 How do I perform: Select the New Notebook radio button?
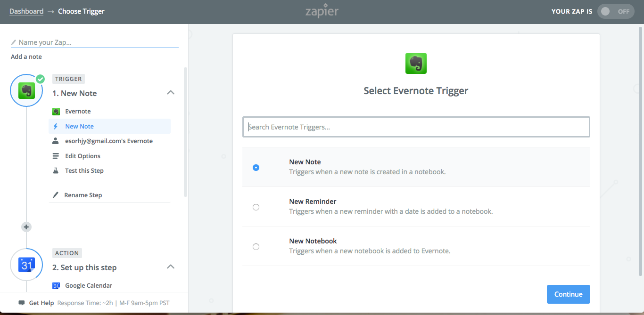pyautogui.click(x=256, y=247)
